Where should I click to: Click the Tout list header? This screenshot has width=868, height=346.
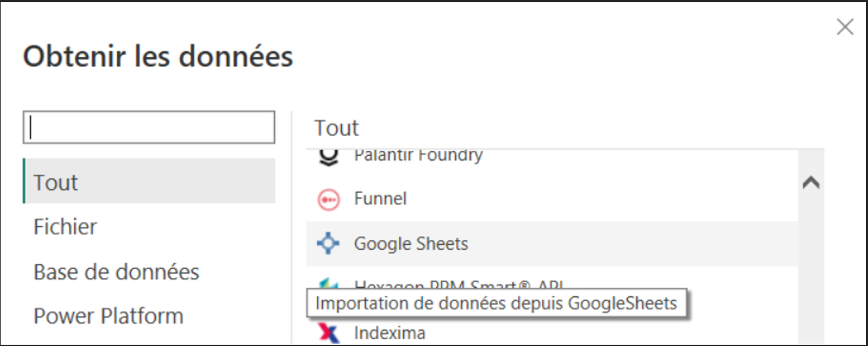pos(337,128)
